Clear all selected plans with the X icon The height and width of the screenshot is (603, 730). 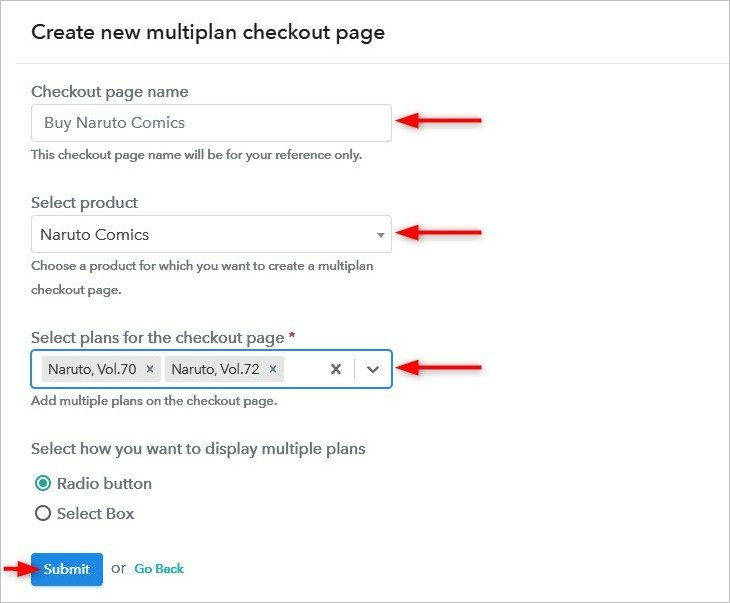coord(336,369)
